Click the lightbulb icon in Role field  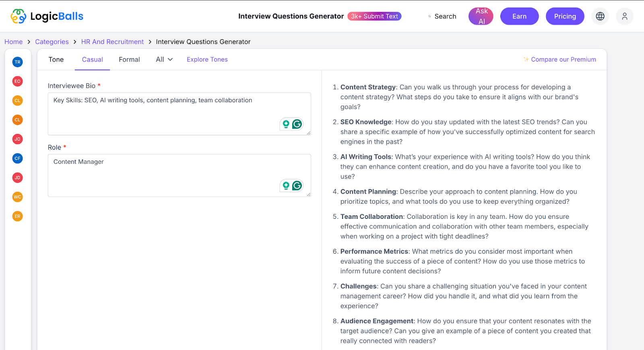[x=286, y=186]
